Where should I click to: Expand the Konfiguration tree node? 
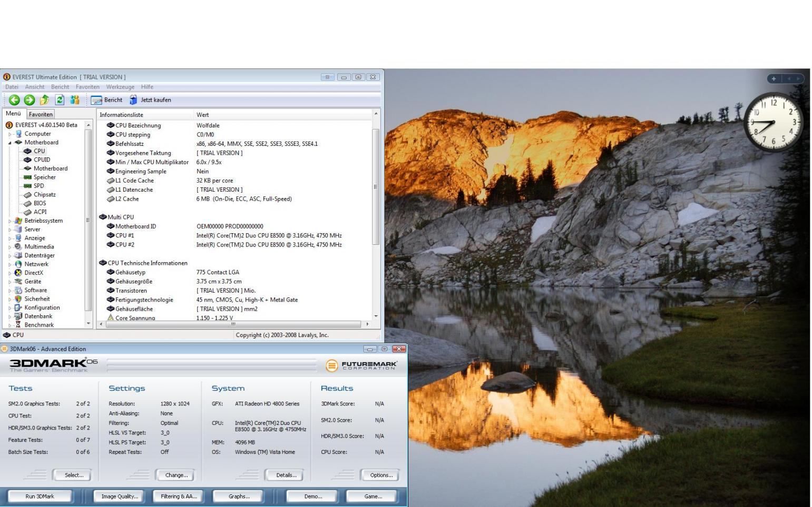point(10,307)
